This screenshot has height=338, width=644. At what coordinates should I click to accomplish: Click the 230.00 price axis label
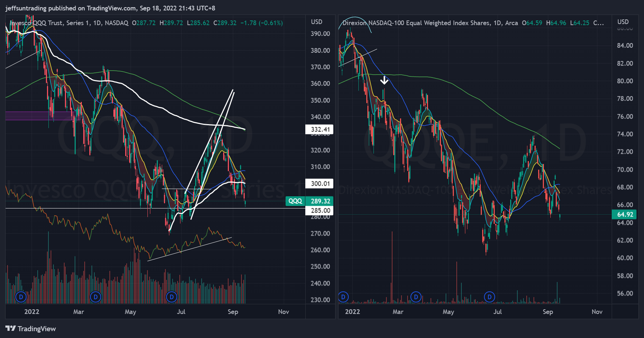click(x=320, y=300)
